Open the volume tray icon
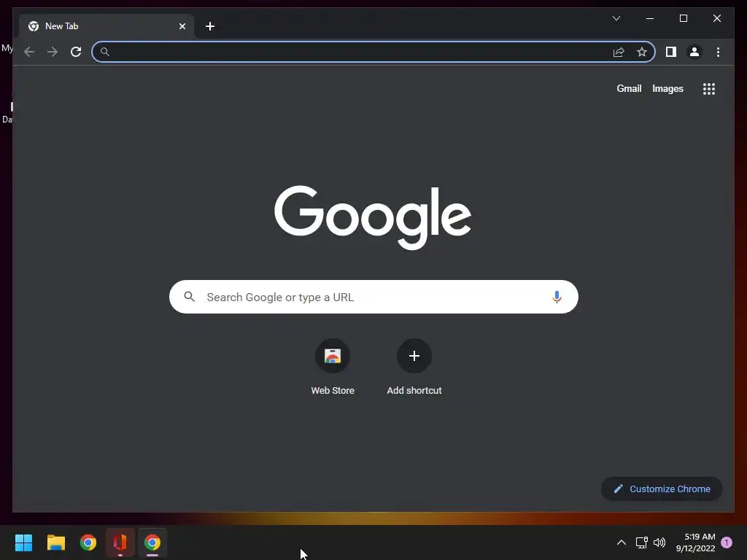The width and height of the screenshot is (747, 560). [659, 542]
